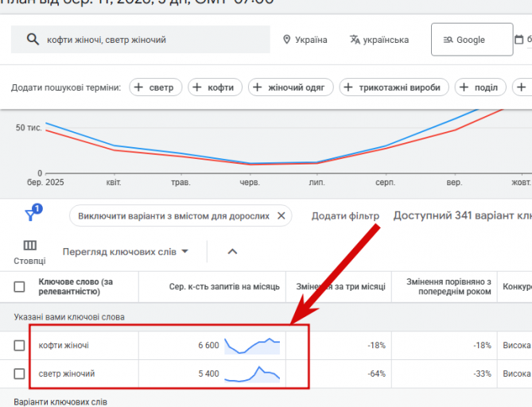Check the светр жіночий row checkbox
This screenshot has height=407, width=532.
tap(19, 374)
